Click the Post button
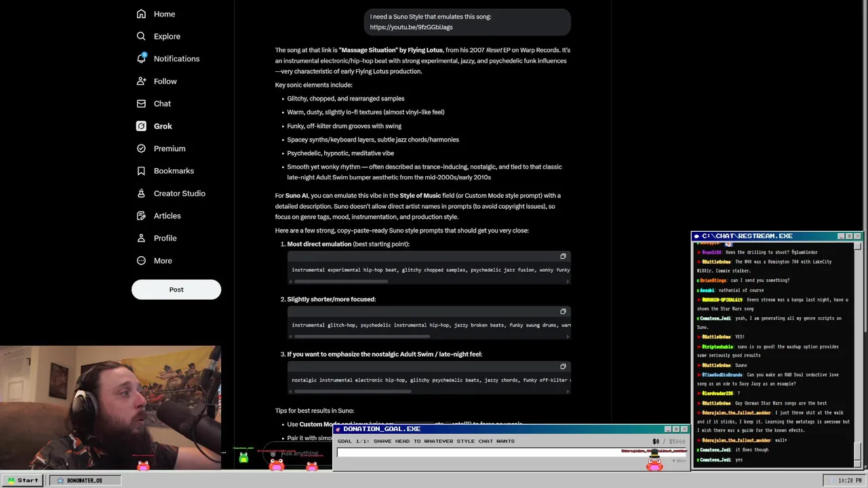The image size is (868, 488). tap(176, 289)
